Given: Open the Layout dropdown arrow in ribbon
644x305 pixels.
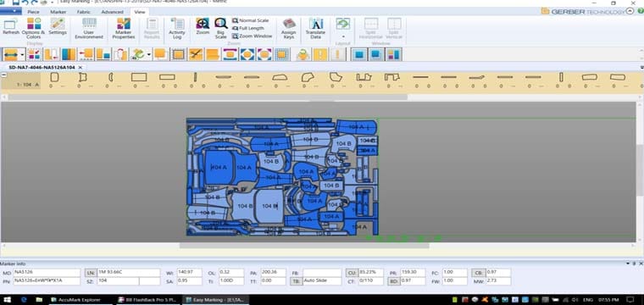Looking at the screenshot, I should [343, 36].
